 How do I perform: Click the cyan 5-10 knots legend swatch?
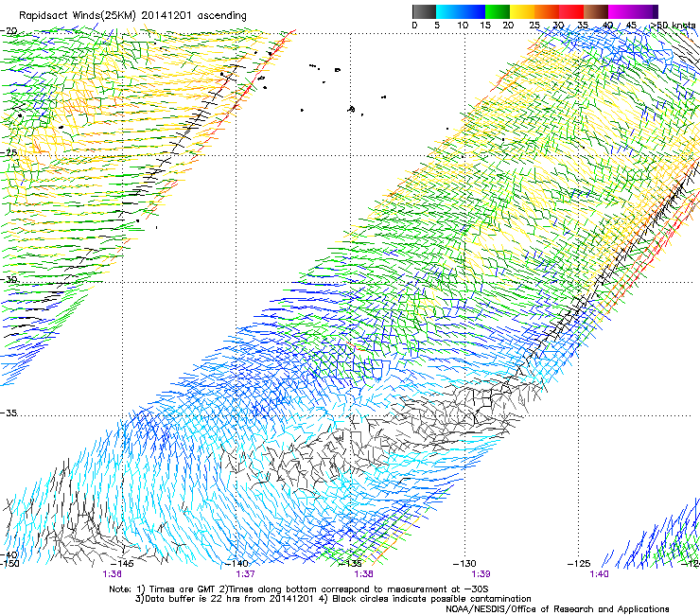(448, 11)
